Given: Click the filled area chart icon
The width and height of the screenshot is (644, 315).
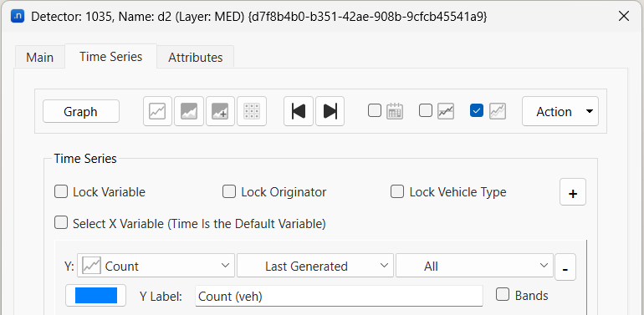Looking at the screenshot, I should 189,111.
